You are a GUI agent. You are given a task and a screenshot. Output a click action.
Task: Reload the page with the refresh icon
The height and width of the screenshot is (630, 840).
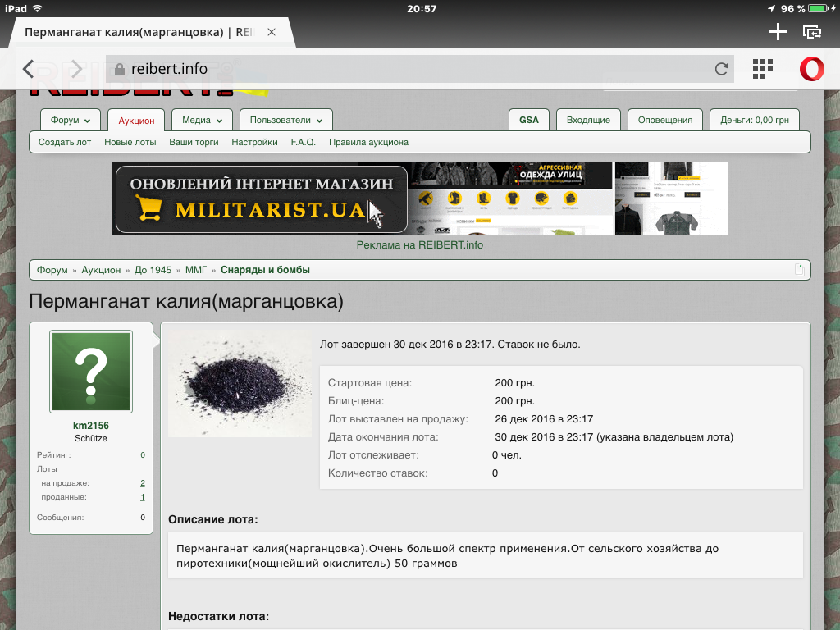pos(721,69)
